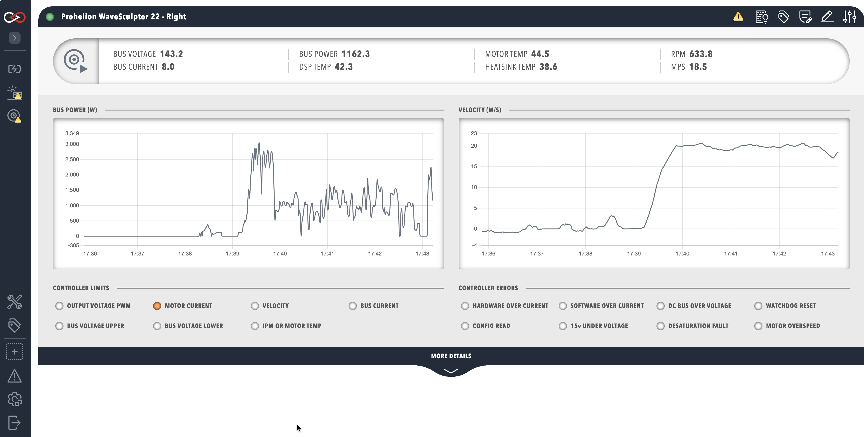Select the DC Bus Over Voltage indicator
Screen dimensions: 868x437
pyautogui.click(x=661, y=306)
